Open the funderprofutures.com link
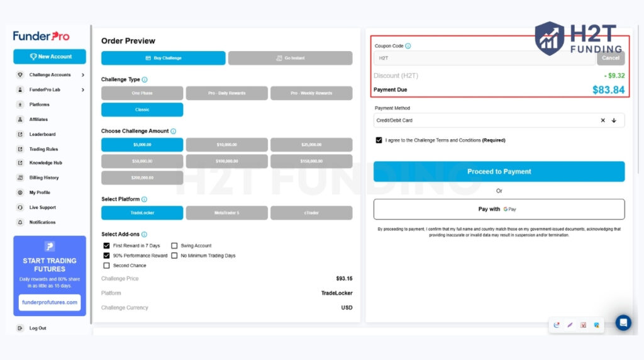 [50, 302]
